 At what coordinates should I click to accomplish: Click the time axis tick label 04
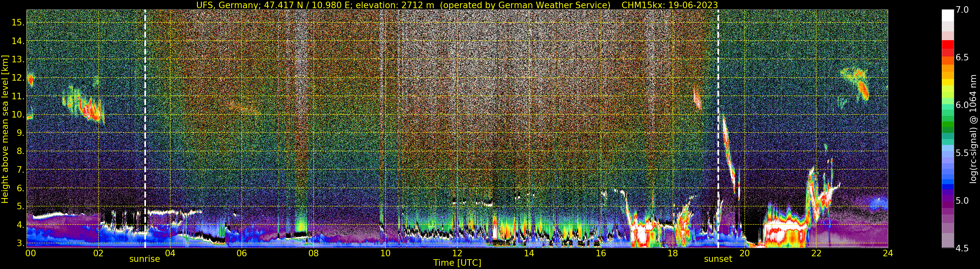point(170,253)
